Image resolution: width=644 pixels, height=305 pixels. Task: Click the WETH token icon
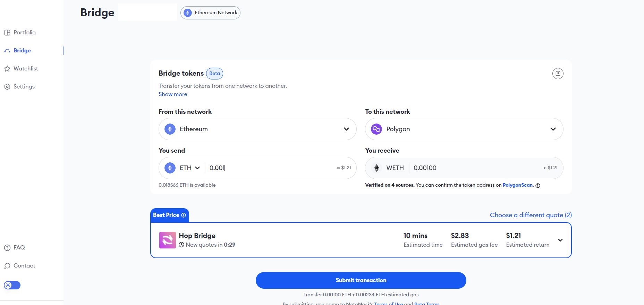click(x=376, y=168)
